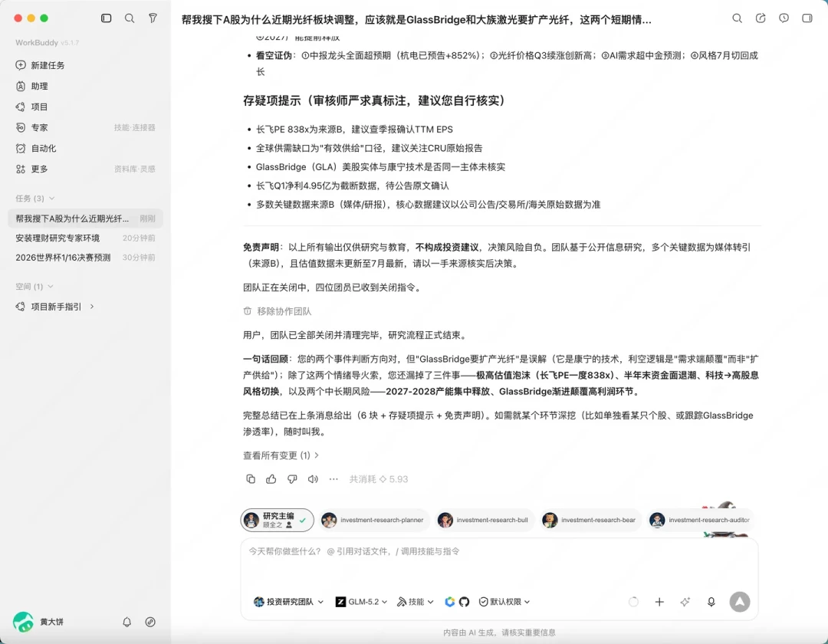
Task: Click the search icon in top-right header
Action: point(738,18)
